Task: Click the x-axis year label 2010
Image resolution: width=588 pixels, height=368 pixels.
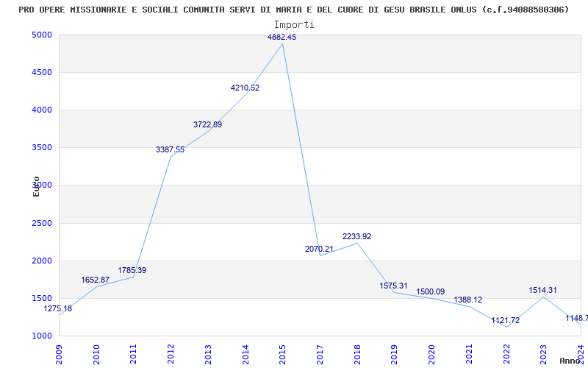Action: [96, 355]
